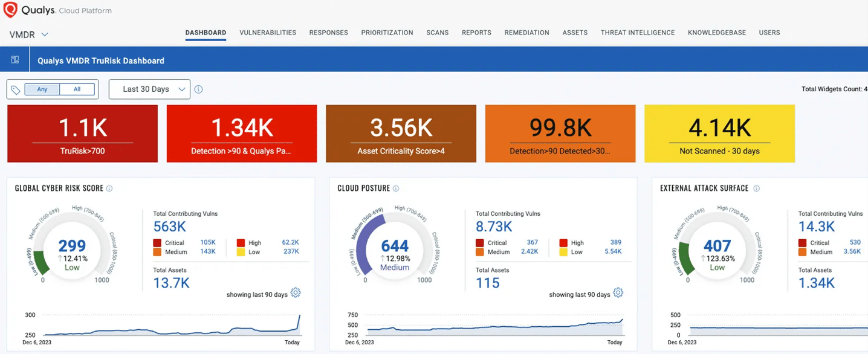
Task: Open the Threat Intelligence tab
Action: pos(637,33)
